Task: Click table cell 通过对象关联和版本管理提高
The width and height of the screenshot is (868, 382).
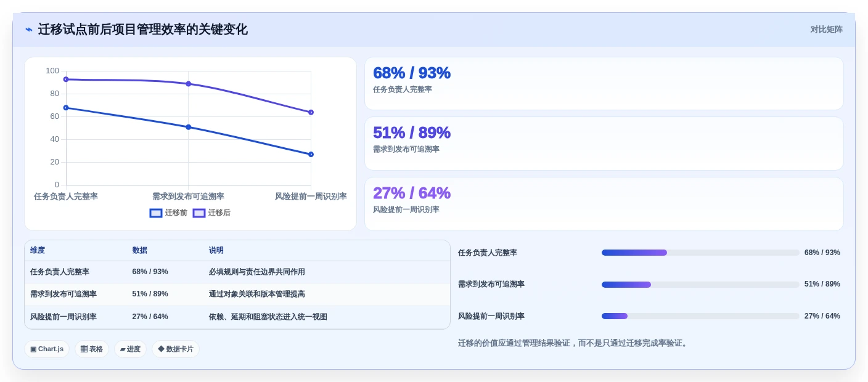Action: (257, 295)
